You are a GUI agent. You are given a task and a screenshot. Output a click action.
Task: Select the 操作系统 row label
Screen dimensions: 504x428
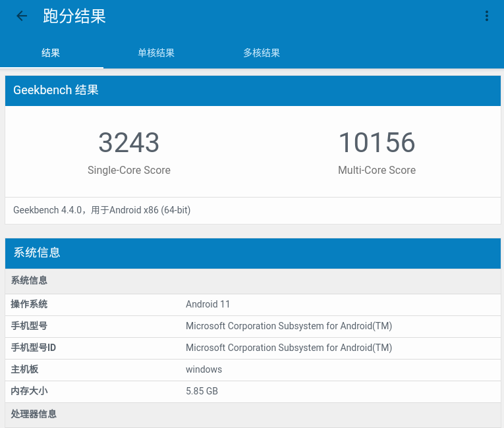(x=29, y=304)
